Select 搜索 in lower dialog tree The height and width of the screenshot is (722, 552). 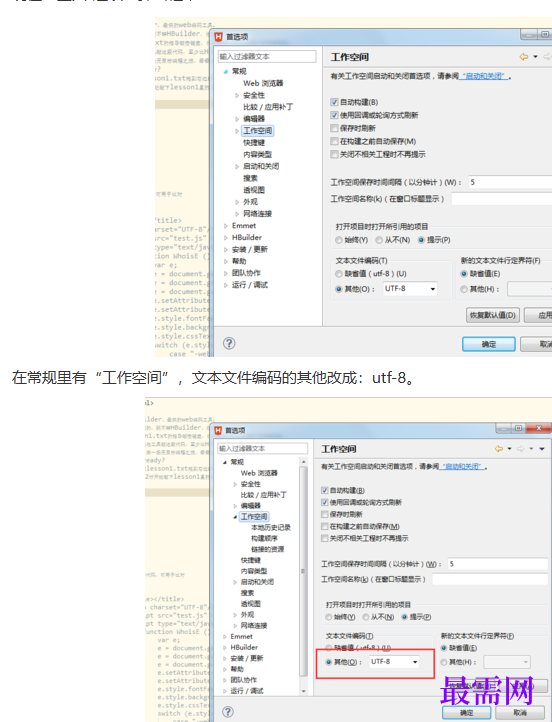247,593
